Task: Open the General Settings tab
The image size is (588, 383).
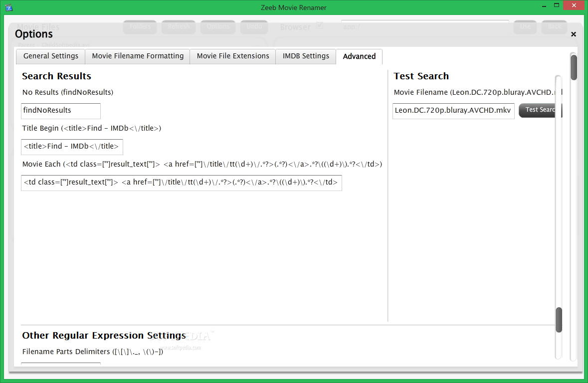Action: coord(51,56)
